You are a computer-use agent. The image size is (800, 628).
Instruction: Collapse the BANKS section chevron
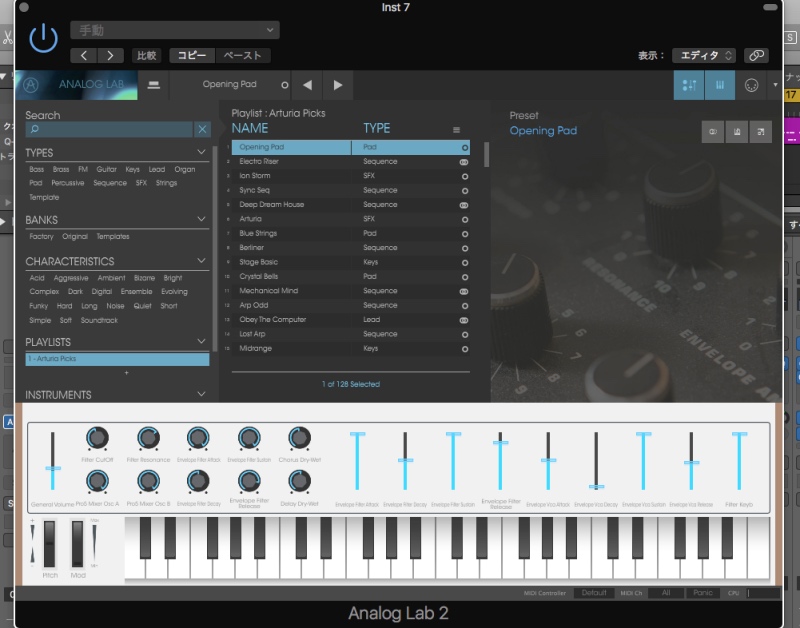(x=202, y=219)
